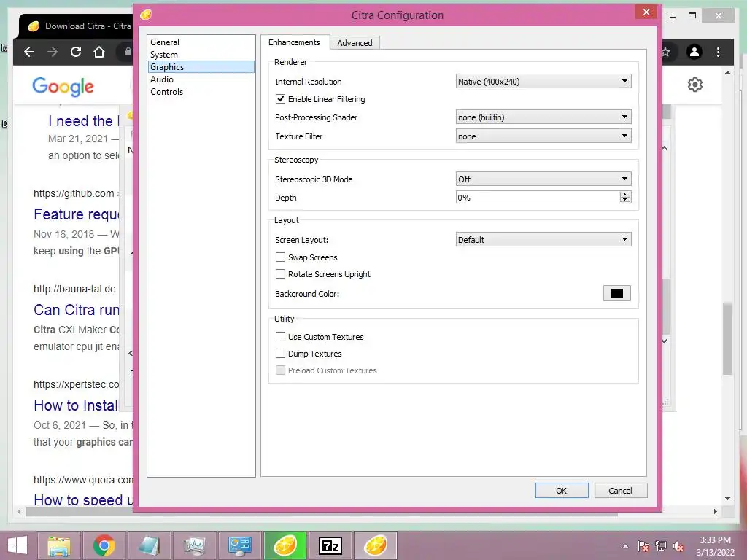Check the Swap Screens option
The width and height of the screenshot is (747, 560).
[280, 257]
